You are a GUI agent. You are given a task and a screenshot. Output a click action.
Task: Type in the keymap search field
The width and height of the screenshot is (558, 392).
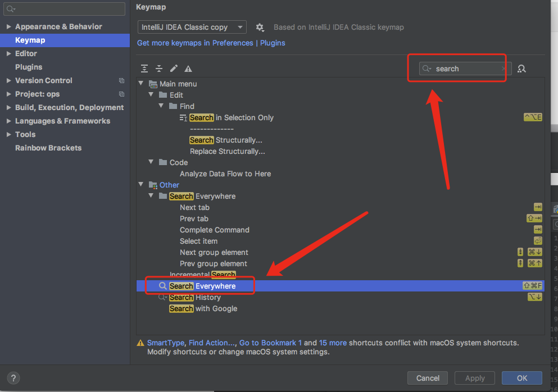pos(461,68)
